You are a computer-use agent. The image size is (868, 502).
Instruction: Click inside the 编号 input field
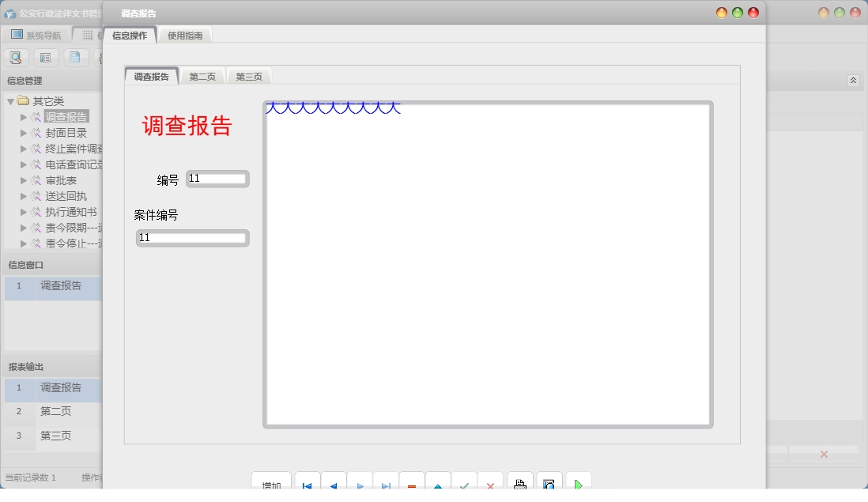click(x=217, y=179)
